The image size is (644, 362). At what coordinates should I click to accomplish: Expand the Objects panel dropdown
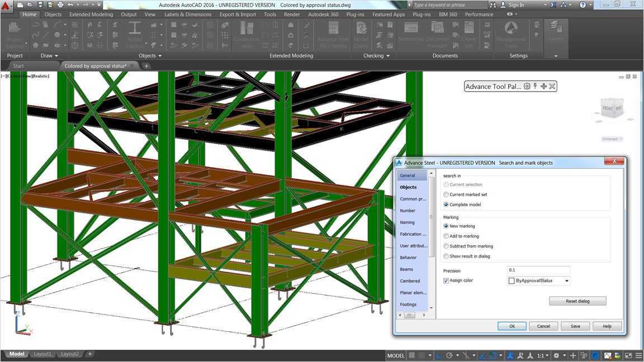coord(160,56)
